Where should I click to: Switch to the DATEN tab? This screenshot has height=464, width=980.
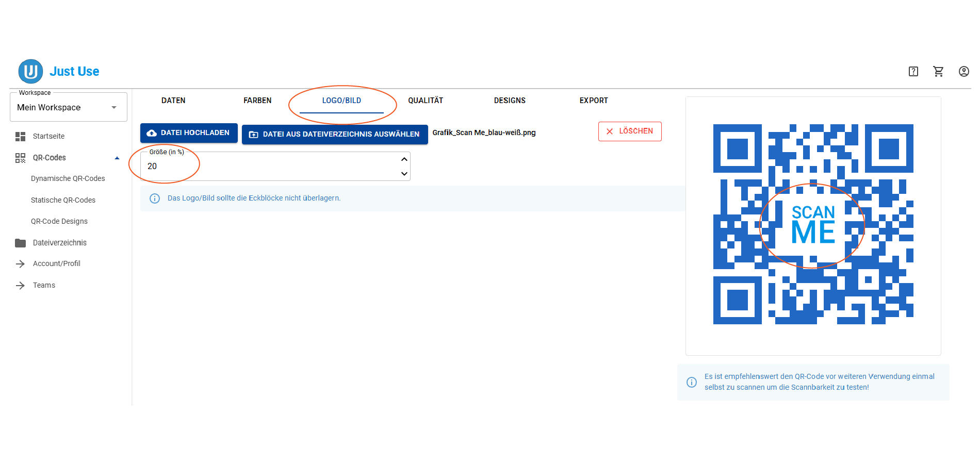(x=173, y=101)
